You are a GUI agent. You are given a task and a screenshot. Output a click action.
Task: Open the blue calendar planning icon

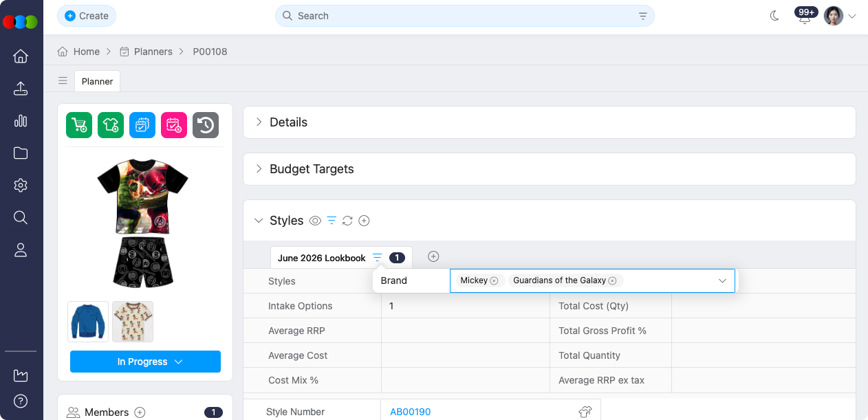coord(142,124)
